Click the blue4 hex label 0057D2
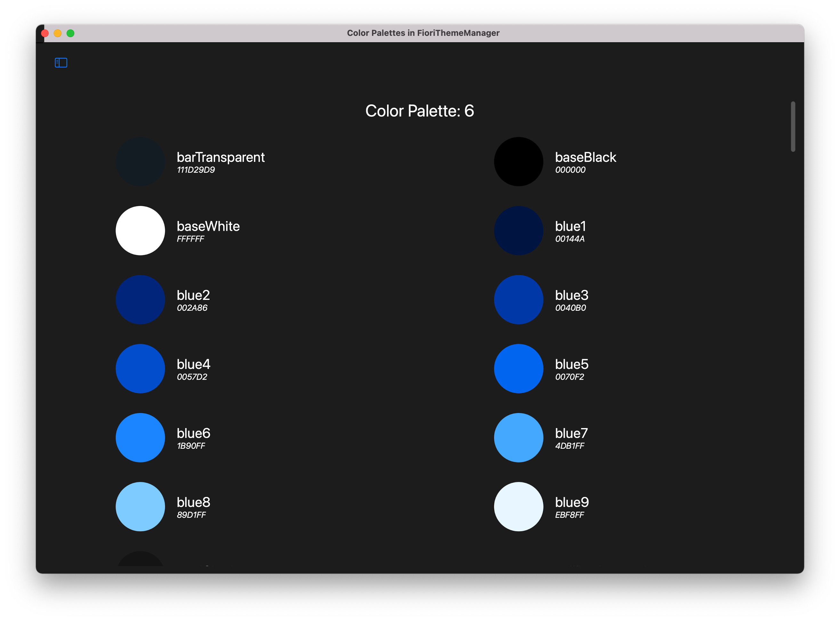The image size is (840, 621). pos(192,377)
